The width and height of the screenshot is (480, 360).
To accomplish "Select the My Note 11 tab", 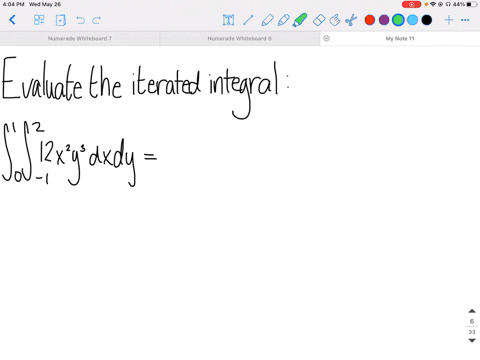I will pos(400,39).
